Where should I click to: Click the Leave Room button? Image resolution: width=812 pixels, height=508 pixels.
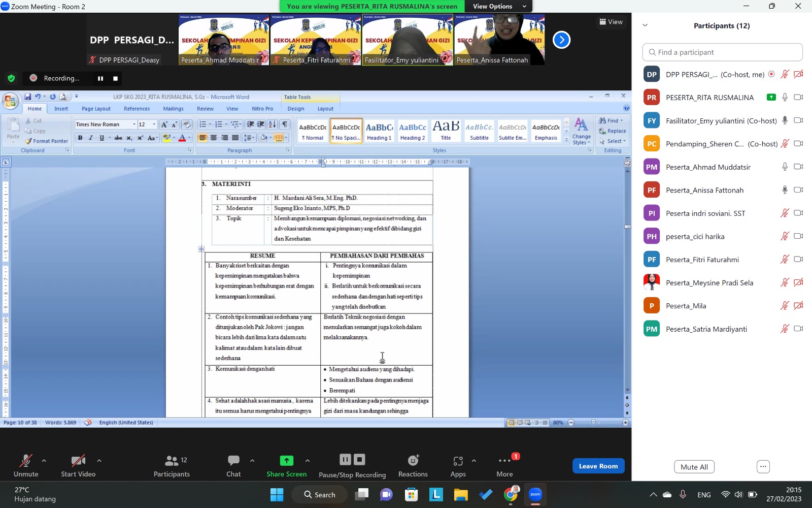598,466
